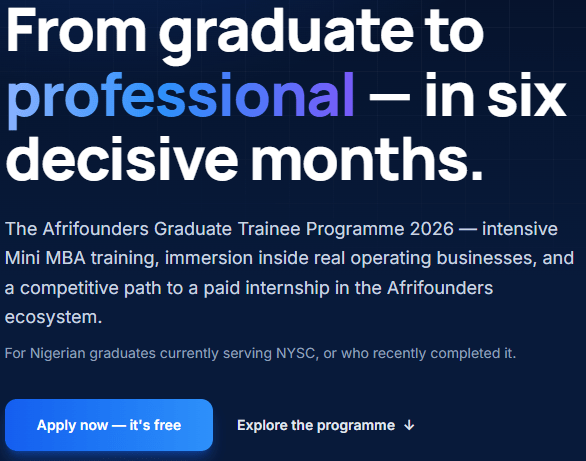Image resolution: width=586 pixels, height=461 pixels.
Task: Select the gradient word professional in the headline
Action: tap(181, 98)
